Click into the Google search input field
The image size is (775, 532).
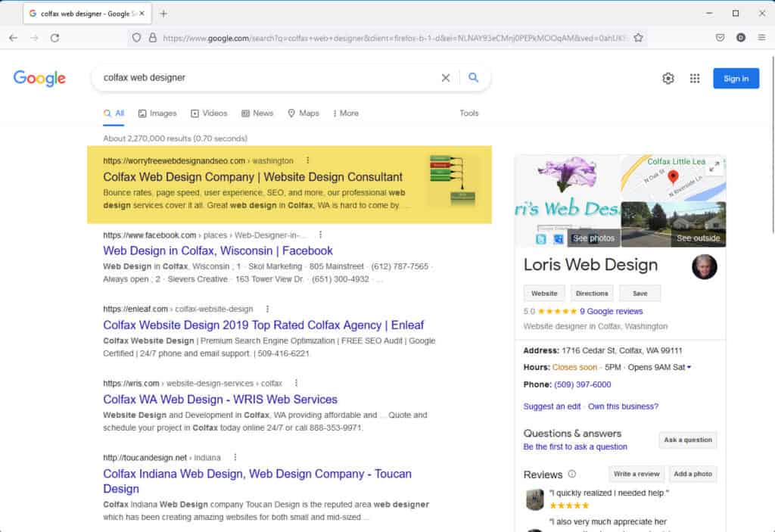click(269, 78)
